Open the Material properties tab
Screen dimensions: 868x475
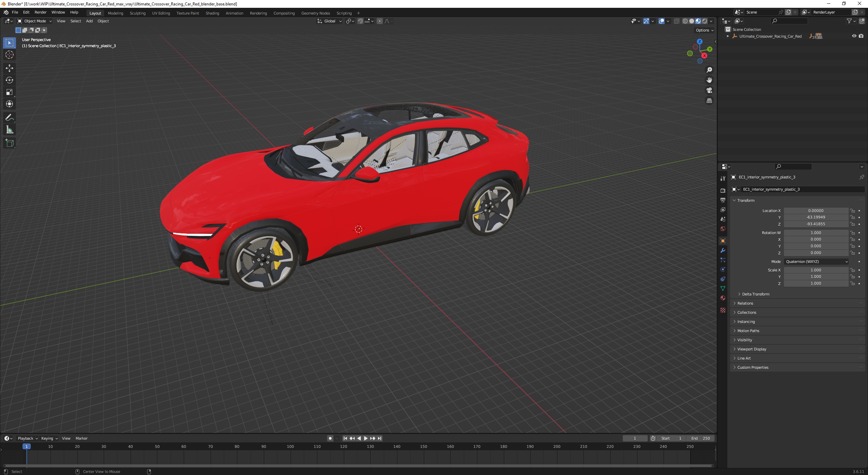coord(723,298)
